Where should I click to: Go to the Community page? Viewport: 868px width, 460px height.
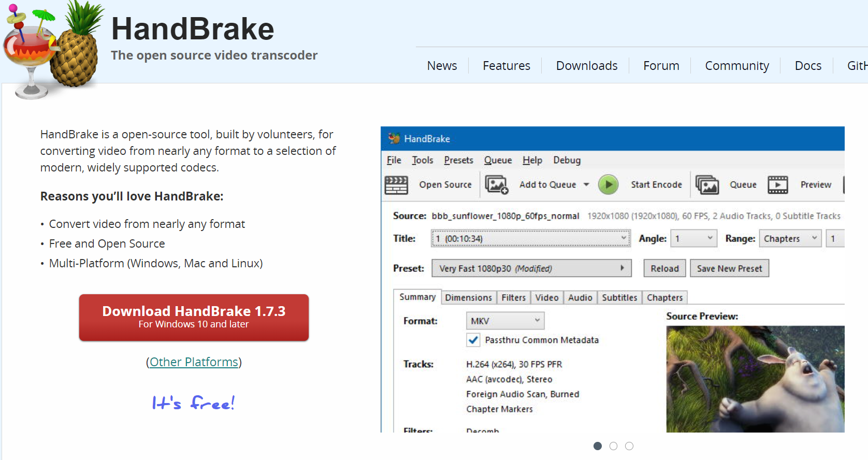737,66
